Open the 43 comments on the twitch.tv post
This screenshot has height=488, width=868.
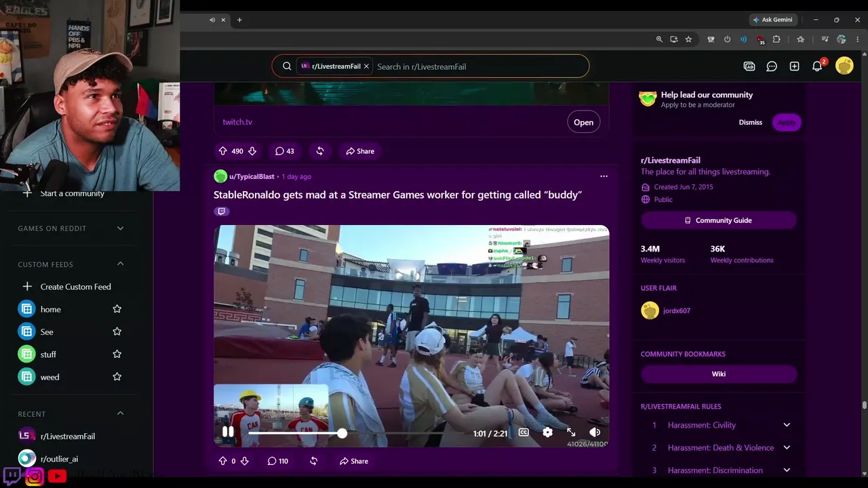[x=284, y=151]
